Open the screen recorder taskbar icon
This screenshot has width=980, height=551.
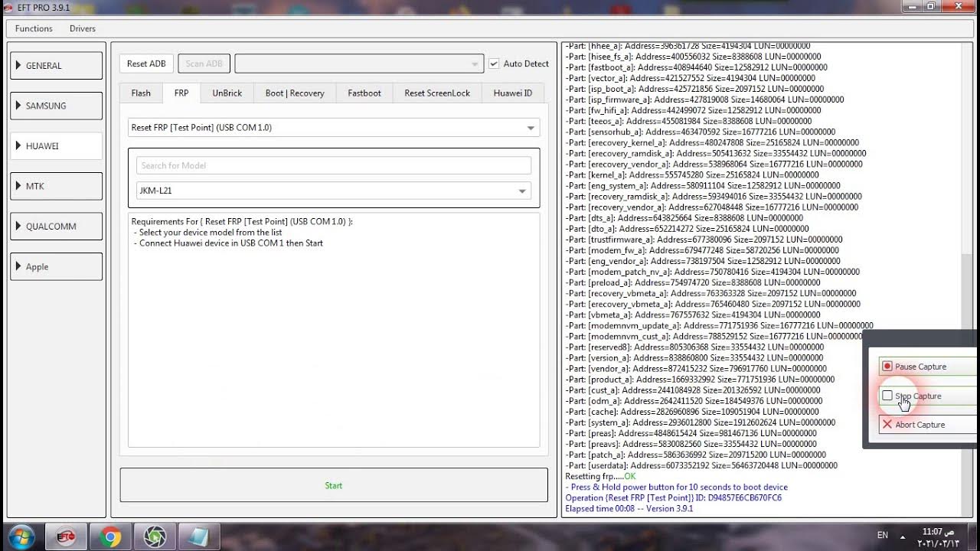[155, 537]
